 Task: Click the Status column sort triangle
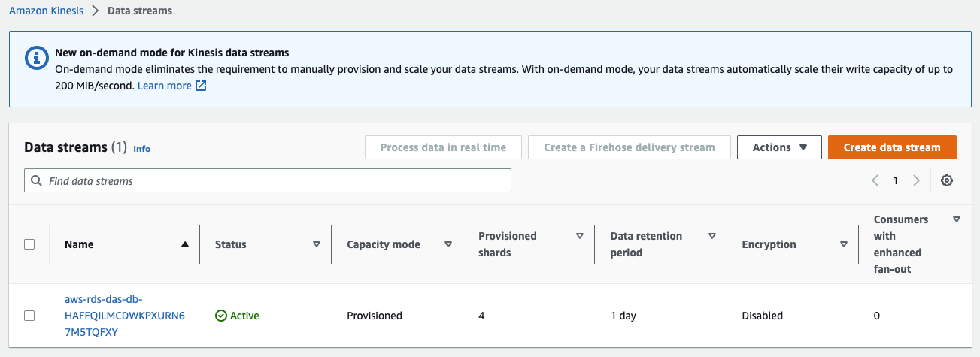click(317, 244)
